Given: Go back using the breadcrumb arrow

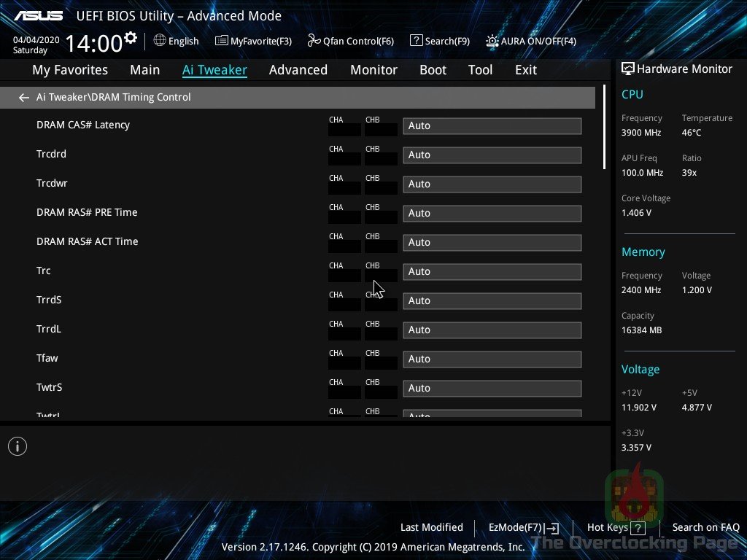Looking at the screenshot, I should 23,97.
